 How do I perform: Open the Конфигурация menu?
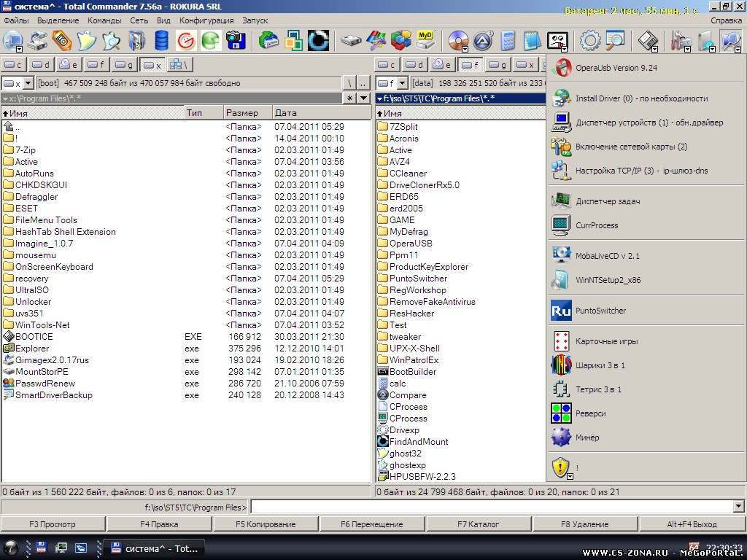(x=206, y=20)
